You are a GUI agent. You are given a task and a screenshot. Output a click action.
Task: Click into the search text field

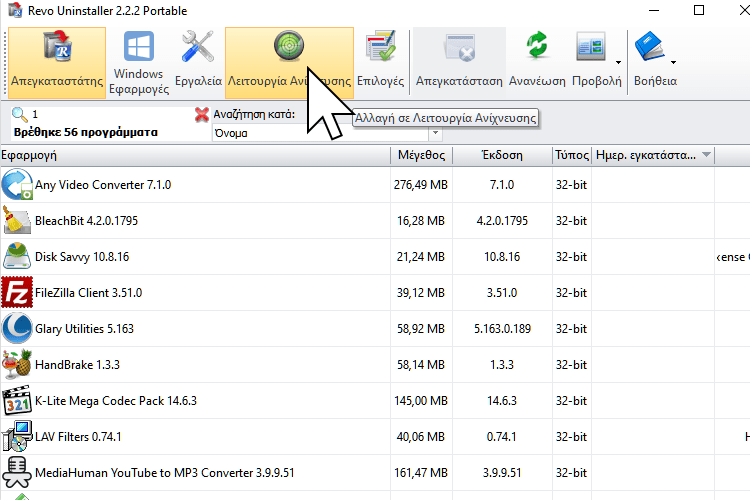tap(111, 114)
